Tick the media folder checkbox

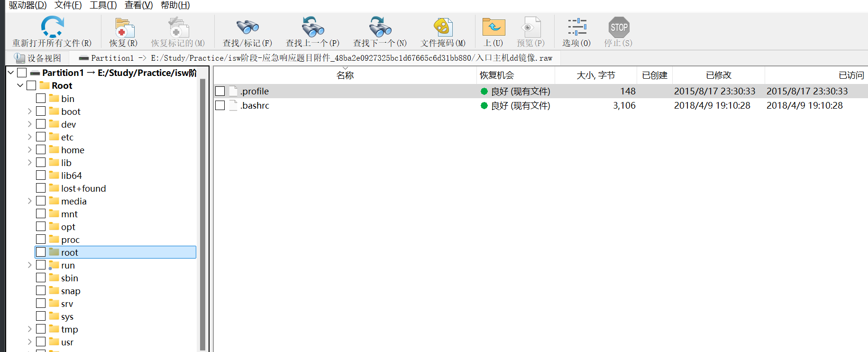[x=41, y=201]
